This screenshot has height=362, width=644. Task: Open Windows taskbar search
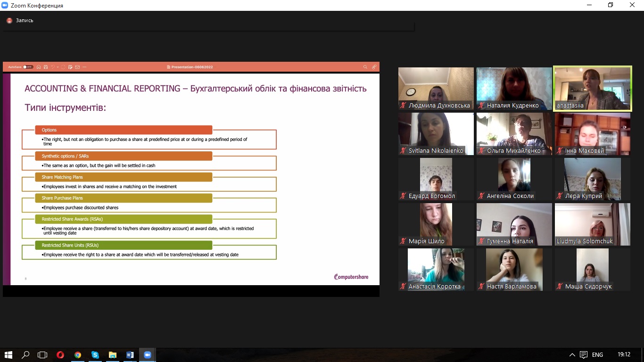click(25, 355)
